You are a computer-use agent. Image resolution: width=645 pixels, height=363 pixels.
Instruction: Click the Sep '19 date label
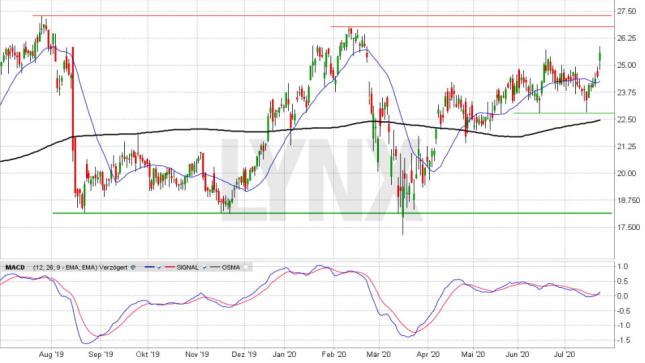pyautogui.click(x=100, y=354)
